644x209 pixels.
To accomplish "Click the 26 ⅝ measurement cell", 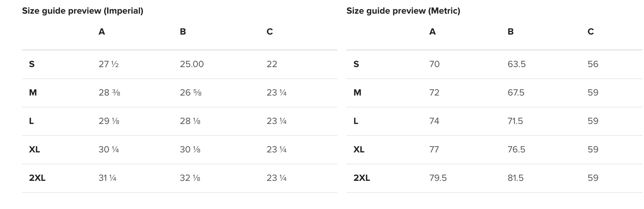I will coord(191,93).
